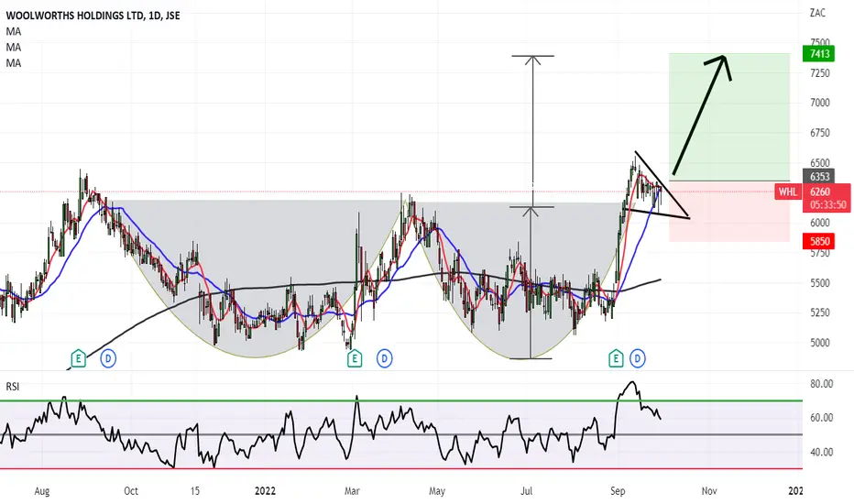Click the green 7413 target price label

pos(818,53)
